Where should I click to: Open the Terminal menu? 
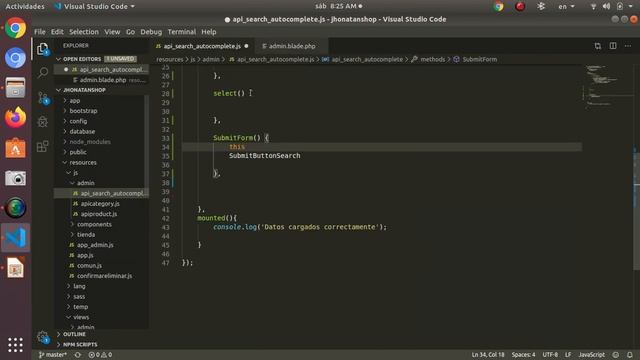182,32
